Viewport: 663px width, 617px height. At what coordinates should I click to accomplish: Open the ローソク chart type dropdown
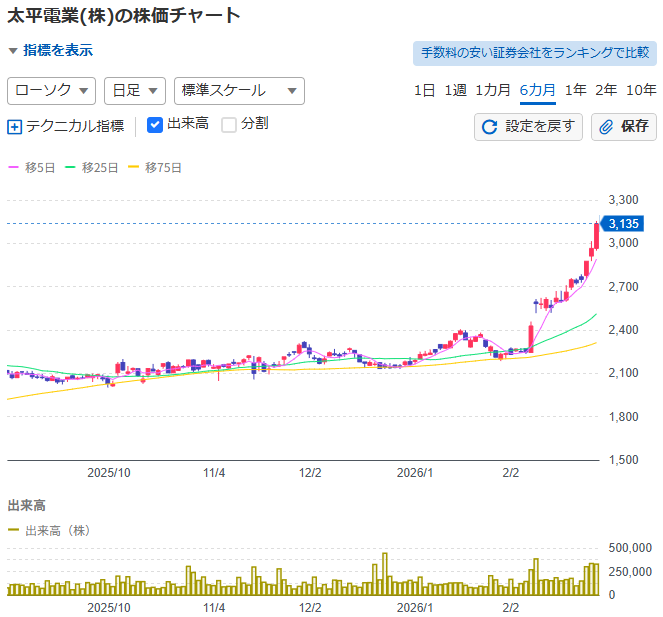[x=51, y=90]
